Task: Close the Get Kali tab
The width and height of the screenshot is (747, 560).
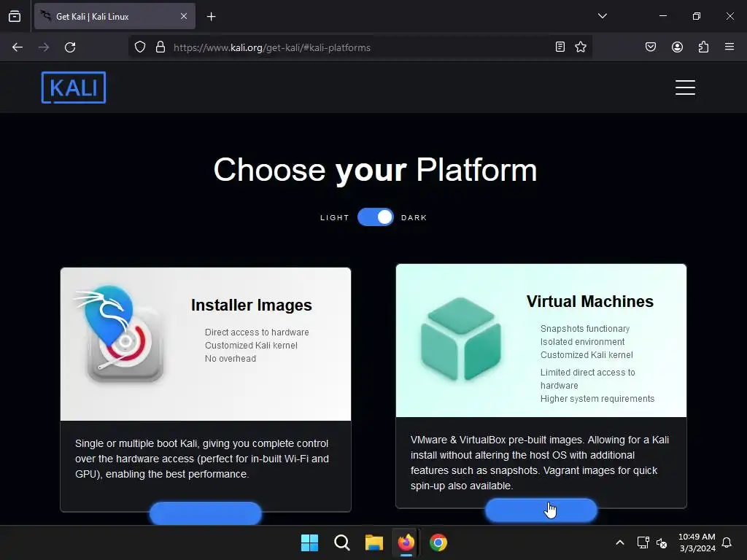Action: tap(183, 16)
